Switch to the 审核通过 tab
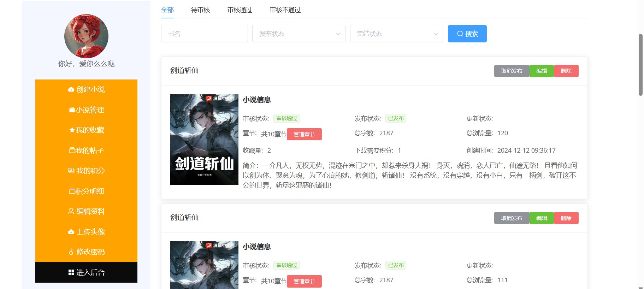 coord(240,10)
